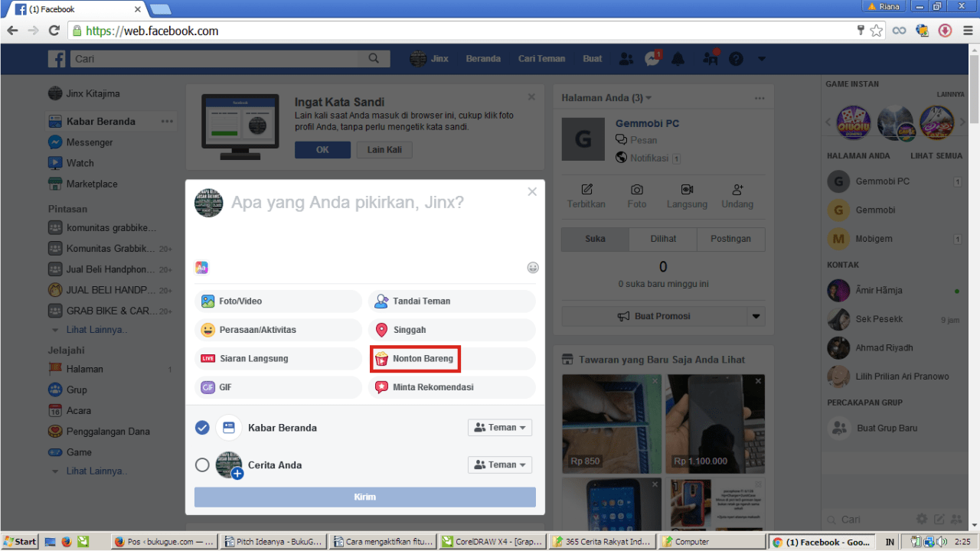The height and width of the screenshot is (551, 980).
Task: Click the Windows Start button
Action: pyautogui.click(x=20, y=541)
